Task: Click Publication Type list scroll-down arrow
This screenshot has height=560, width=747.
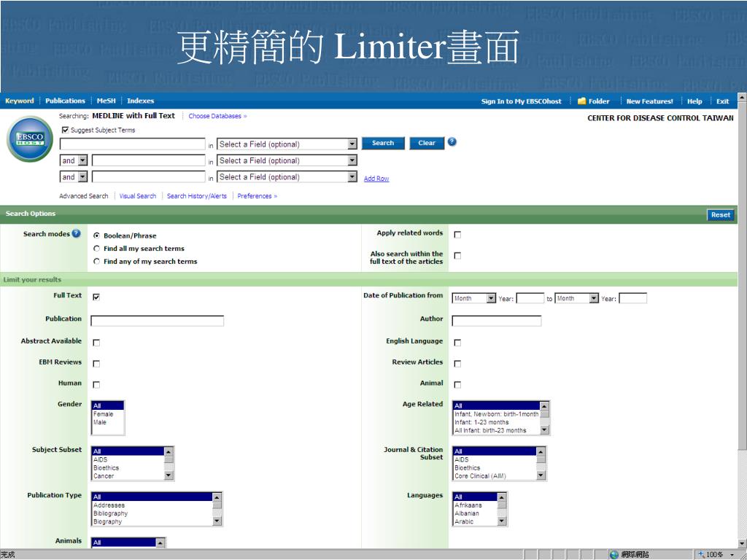Action: (x=217, y=521)
